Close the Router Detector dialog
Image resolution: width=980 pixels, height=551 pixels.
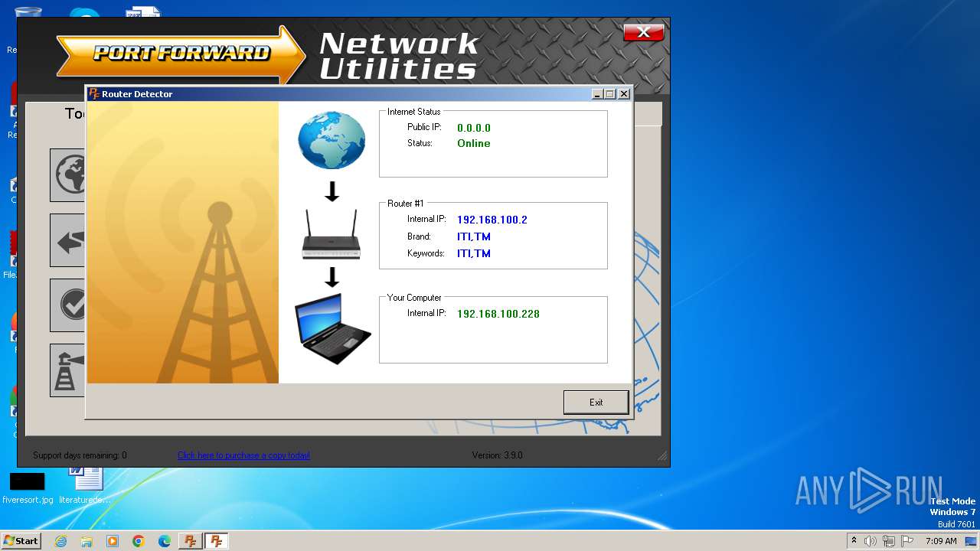[624, 93]
